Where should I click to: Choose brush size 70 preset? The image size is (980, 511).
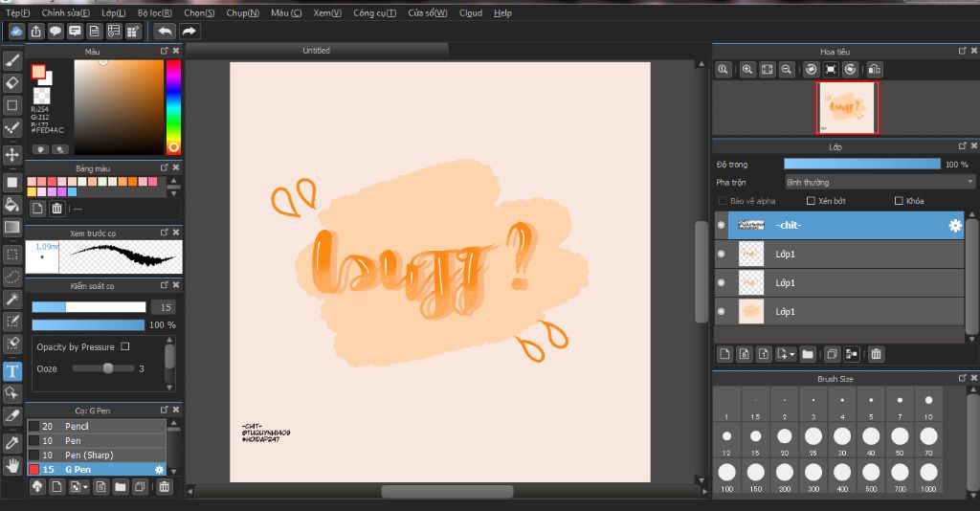928,440
